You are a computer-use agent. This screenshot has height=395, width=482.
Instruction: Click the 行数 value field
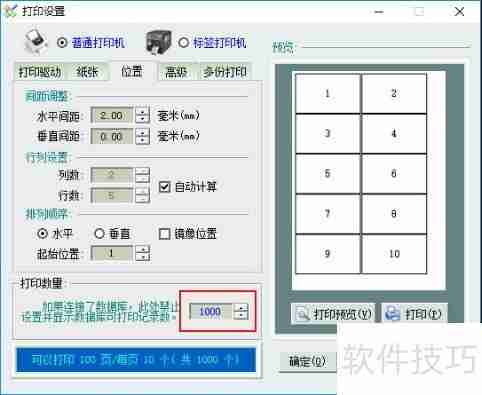pos(112,195)
